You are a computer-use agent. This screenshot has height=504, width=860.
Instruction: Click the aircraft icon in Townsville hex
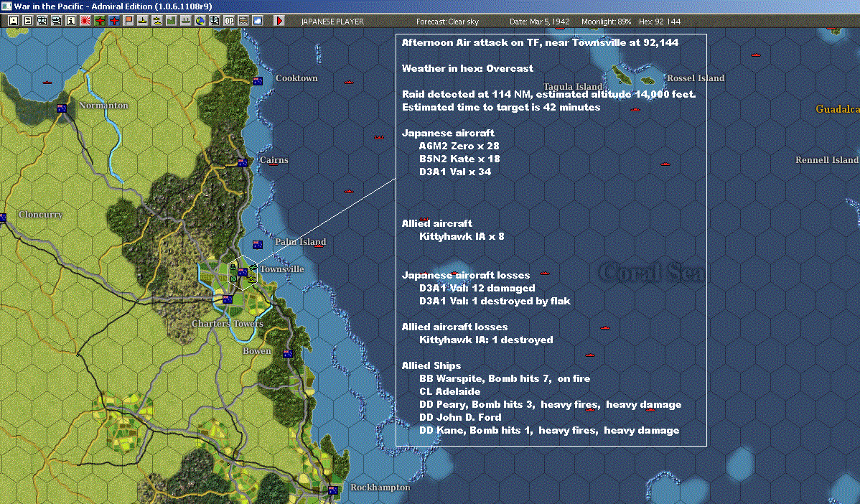(252, 268)
